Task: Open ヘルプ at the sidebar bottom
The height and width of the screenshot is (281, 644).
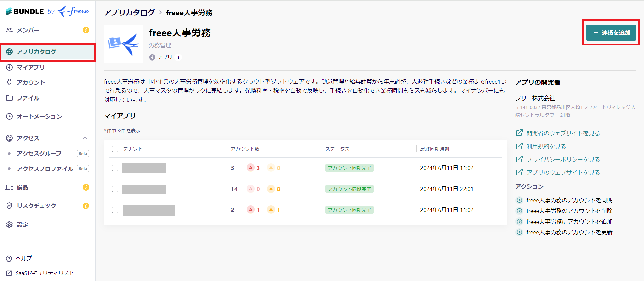Action: (24, 258)
